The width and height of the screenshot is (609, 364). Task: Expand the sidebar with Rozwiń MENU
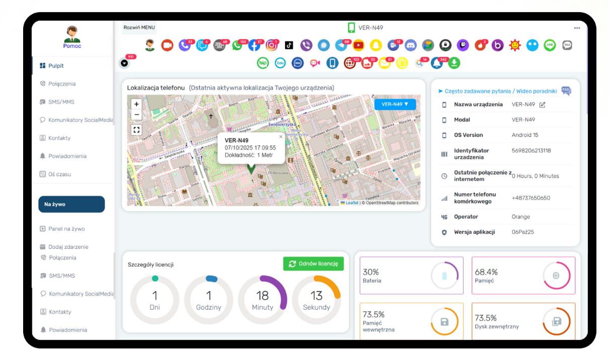click(x=139, y=27)
